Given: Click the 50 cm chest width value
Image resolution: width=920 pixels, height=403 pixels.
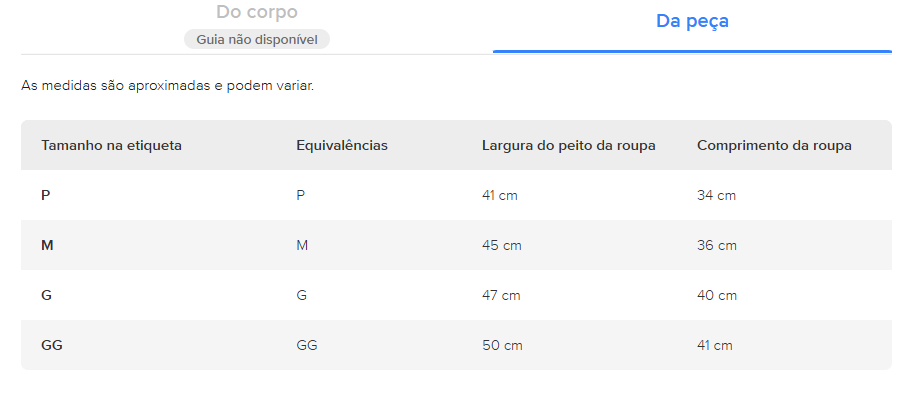Looking at the screenshot, I should tap(502, 345).
